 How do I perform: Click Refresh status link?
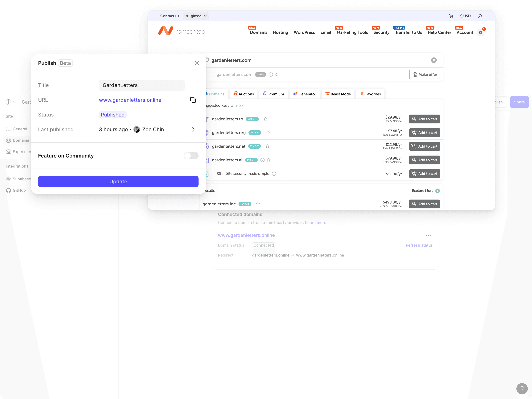point(419,245)
